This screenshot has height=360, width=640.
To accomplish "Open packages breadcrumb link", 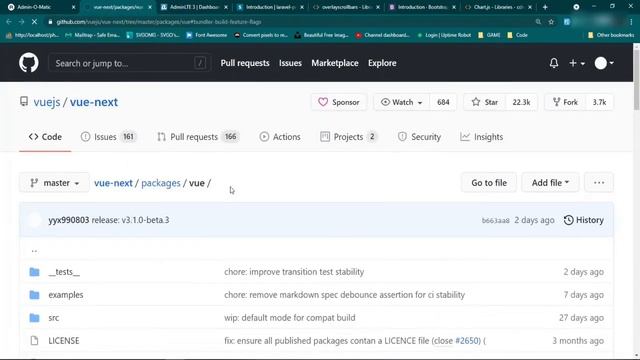I will (x=160, y=183).
